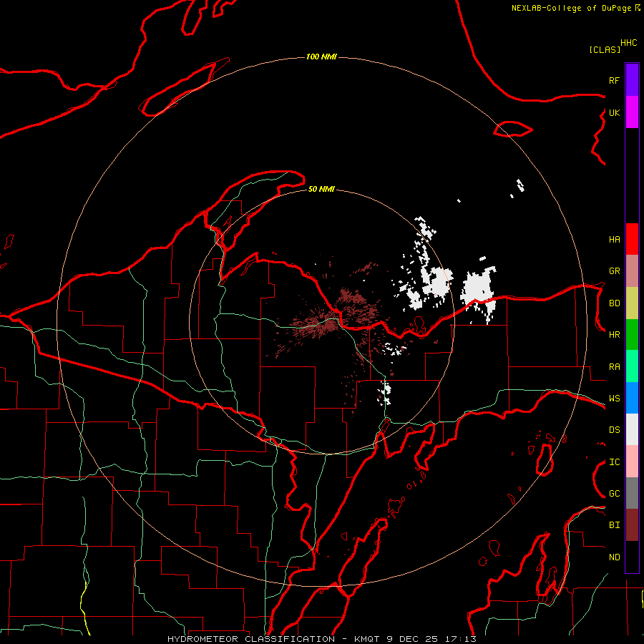Click the UK magenta legend color swatch
Image resolution: width=644 pixels, height=644 pixels.
[x=632, y=112]
